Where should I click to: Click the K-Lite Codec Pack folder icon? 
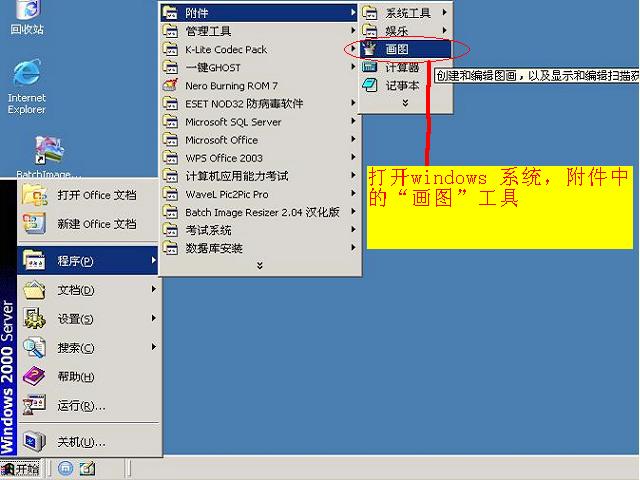pos(170,49)
